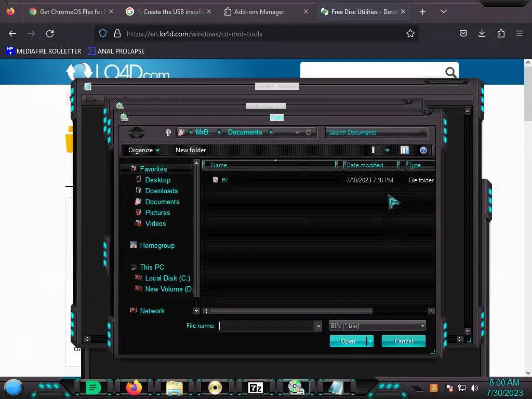The width and height of the screenshot is (532, 399).
Task: Switch to Get ChromeOS Flex browser tab
Action: click(71, 11)
